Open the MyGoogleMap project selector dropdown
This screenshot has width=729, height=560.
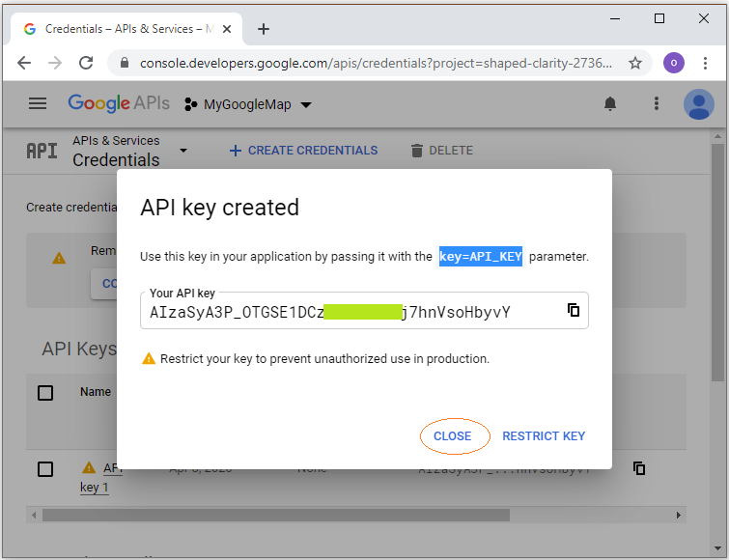248,104
